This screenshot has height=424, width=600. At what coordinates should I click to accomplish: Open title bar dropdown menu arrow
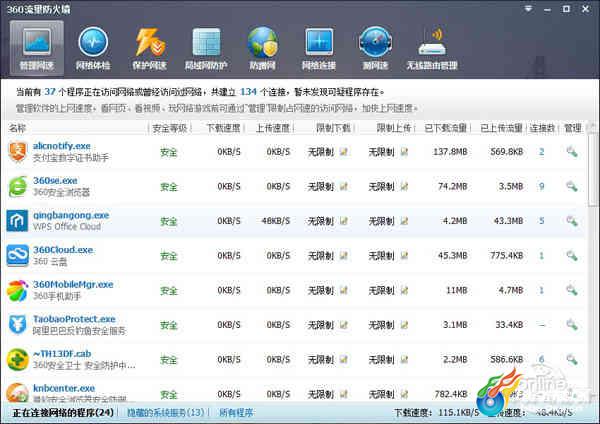click(528, 8)
